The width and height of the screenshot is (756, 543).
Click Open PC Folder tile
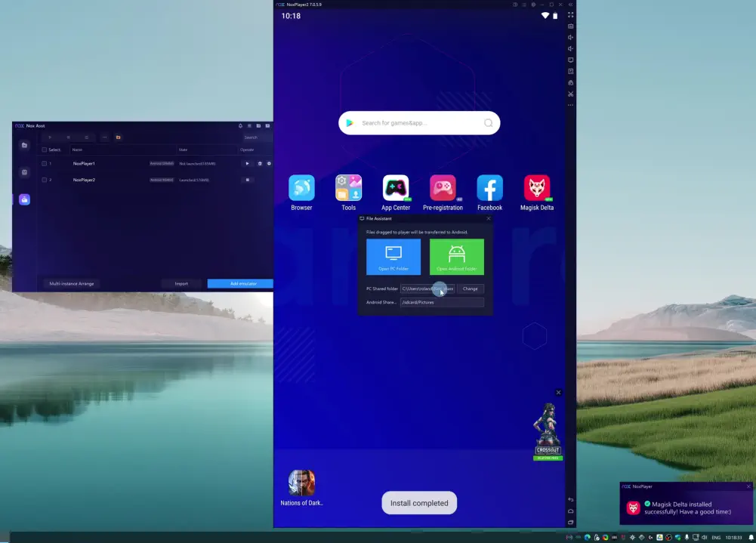[x=393, y=257]
